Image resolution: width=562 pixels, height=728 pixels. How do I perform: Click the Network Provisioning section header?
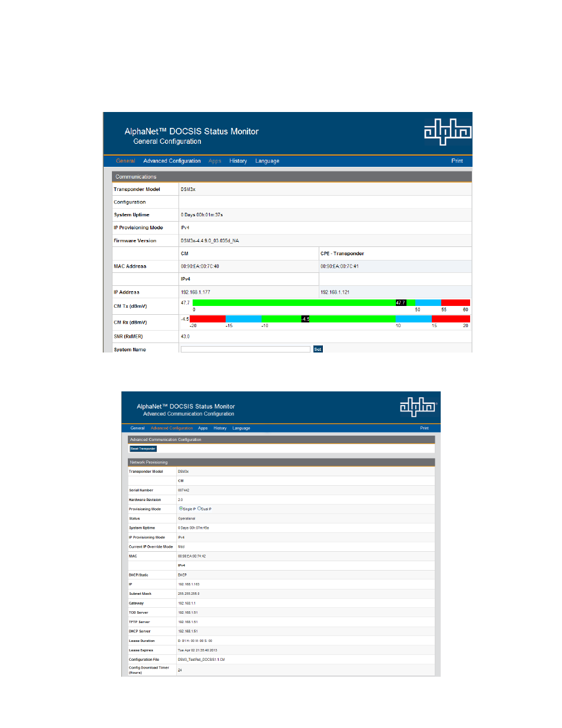(x=281, y=462)
